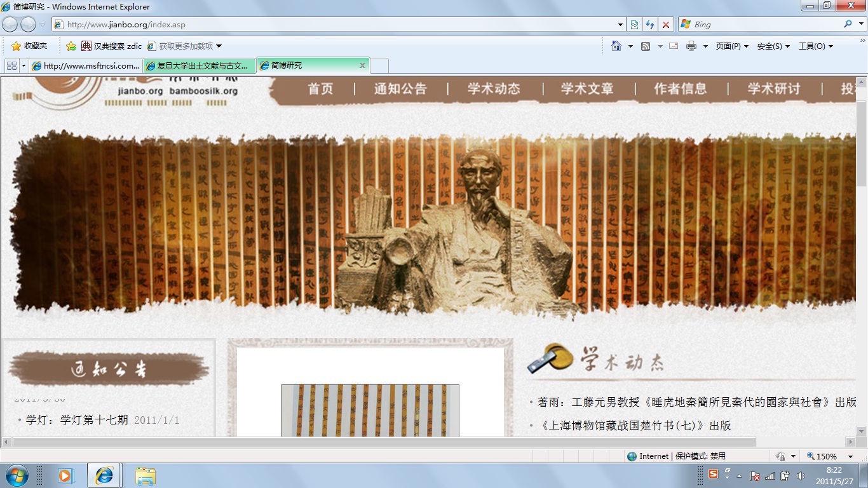
Task: Switch to the 复旦大学出土文献 tab
Action: coord(200,65)
